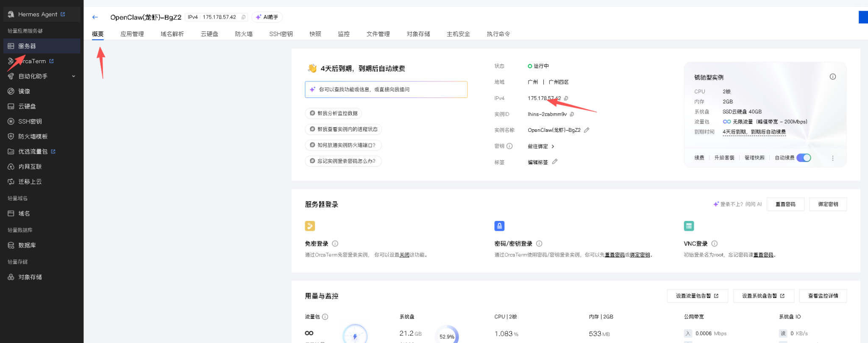Show the 流量包 info tooltip

point(325,317)
